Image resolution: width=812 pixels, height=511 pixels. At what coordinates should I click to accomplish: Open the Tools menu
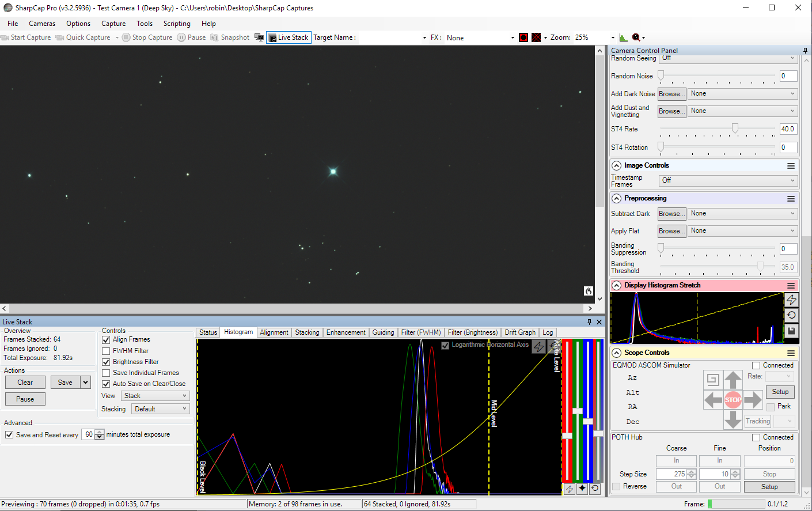click(145, 24)
